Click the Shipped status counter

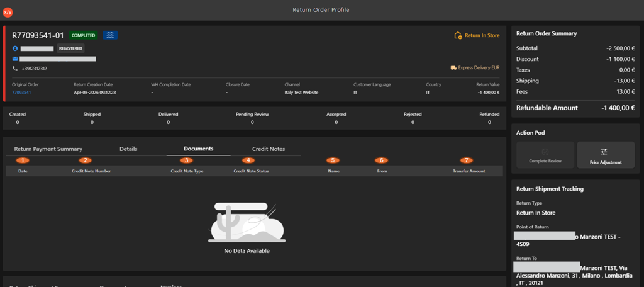coord(92,118)
